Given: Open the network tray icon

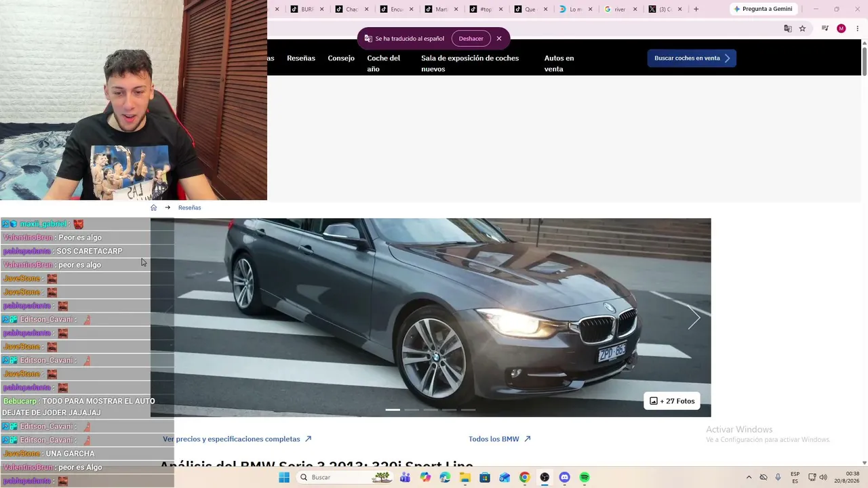Looking at the screenshot, I should pyautogui.click(x=812, y=477).
